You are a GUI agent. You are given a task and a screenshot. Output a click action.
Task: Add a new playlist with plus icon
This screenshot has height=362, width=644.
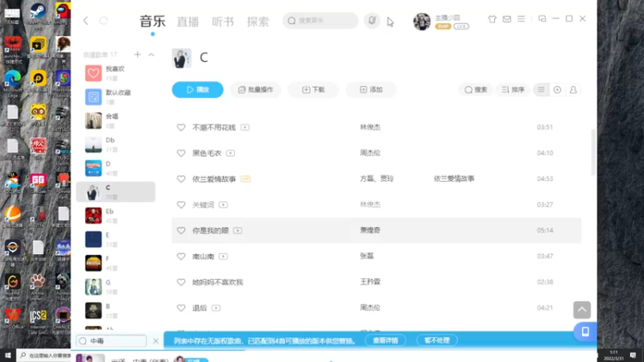tap(138, 55)
